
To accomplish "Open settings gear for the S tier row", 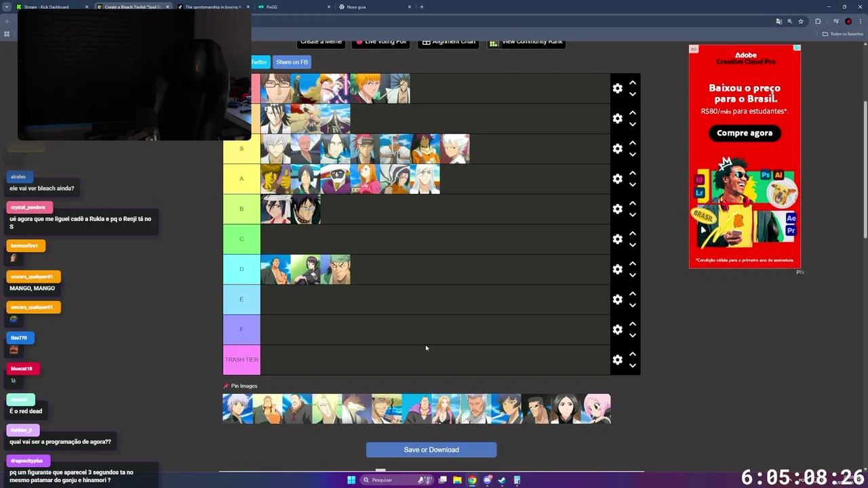I will click(617, 148).
